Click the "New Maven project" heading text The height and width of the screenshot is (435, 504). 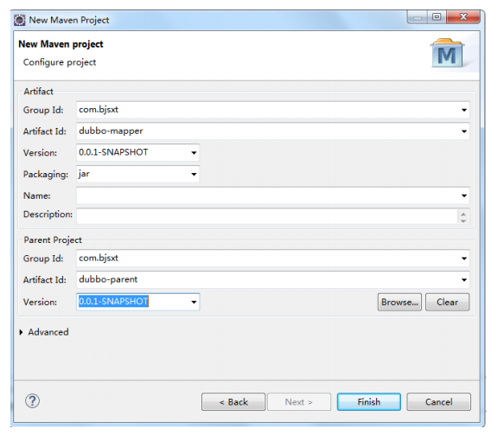[x=61, y=44]
